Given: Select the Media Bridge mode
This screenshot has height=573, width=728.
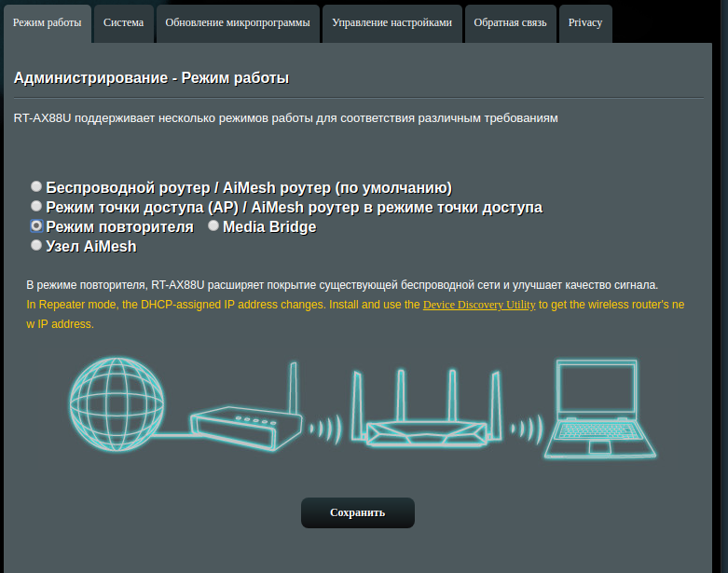Looking at the screenshot, I should 213,225.
